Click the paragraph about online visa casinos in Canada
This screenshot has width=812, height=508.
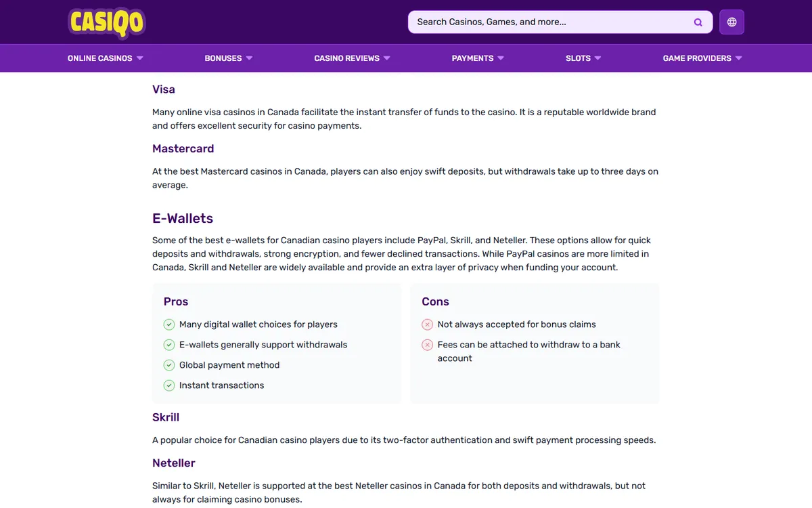click(x=404, y=119)
